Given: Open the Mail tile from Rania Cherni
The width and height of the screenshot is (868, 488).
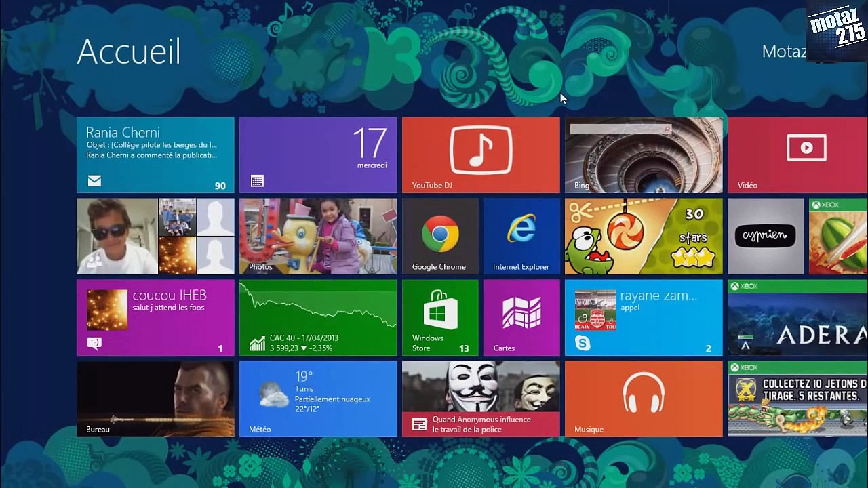Looking at the screenshot, I should pyautogui.click(x=155, y=155).
